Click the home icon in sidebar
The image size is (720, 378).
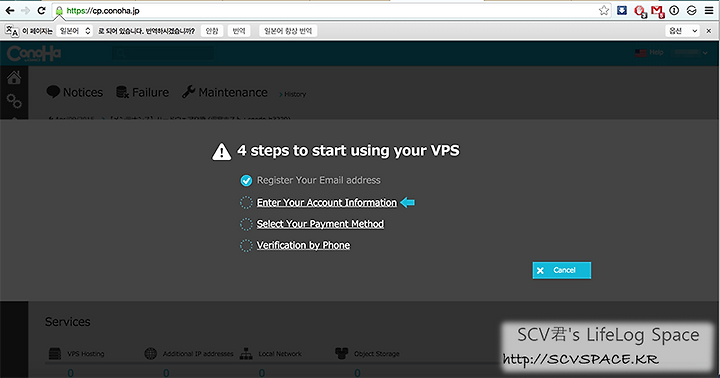14,77
